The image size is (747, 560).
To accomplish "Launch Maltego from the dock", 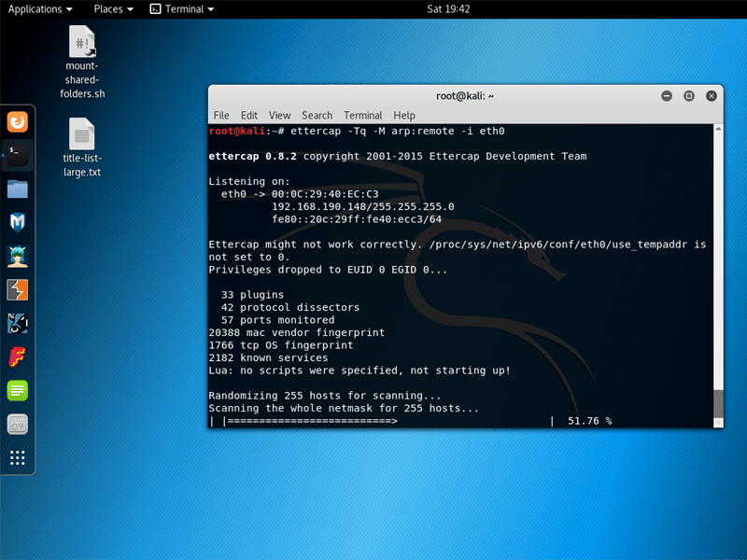I will 18,323.
